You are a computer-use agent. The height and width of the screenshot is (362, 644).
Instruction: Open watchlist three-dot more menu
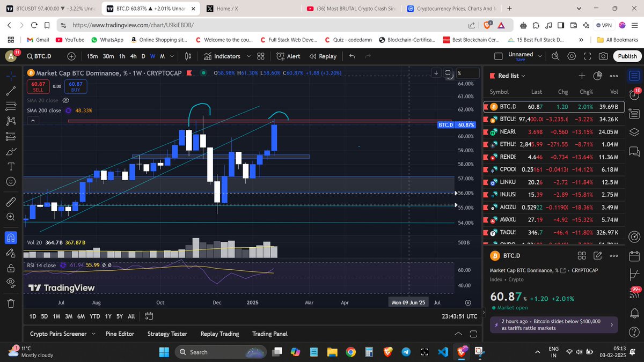click(614, 76)
